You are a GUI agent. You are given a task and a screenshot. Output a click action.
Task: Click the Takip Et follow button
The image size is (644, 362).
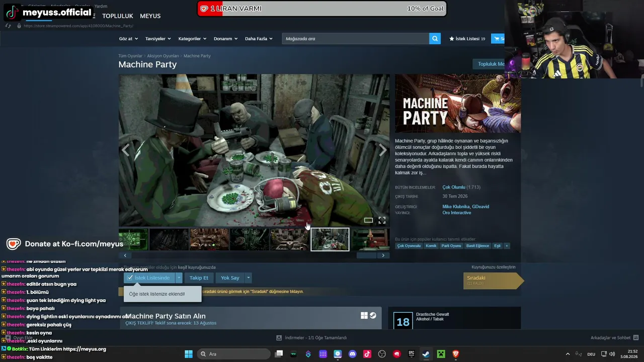tap(199, 278)
